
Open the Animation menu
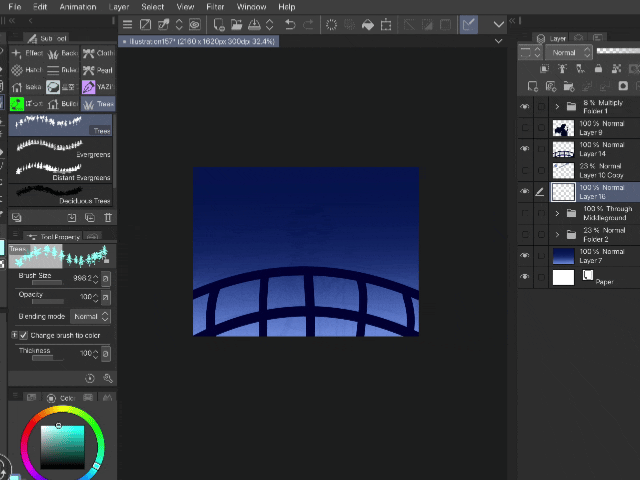coord(78,7)
